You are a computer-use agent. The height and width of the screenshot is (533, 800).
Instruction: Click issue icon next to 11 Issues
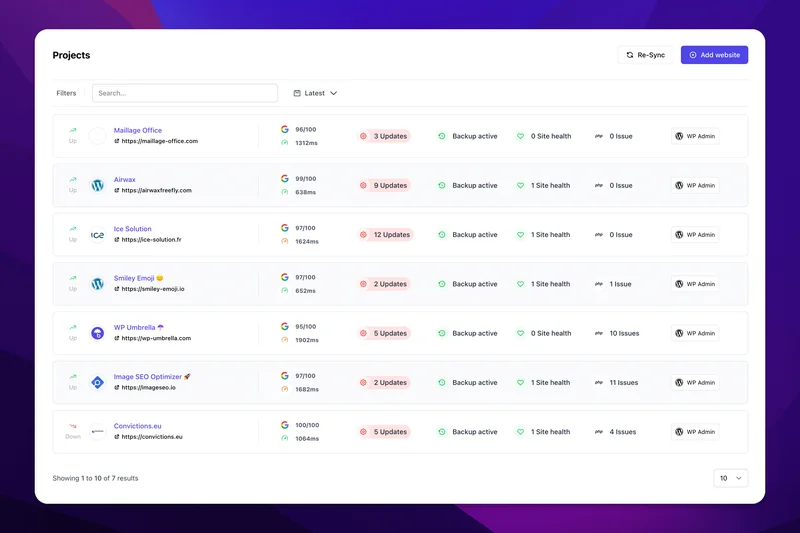(598, 383)
